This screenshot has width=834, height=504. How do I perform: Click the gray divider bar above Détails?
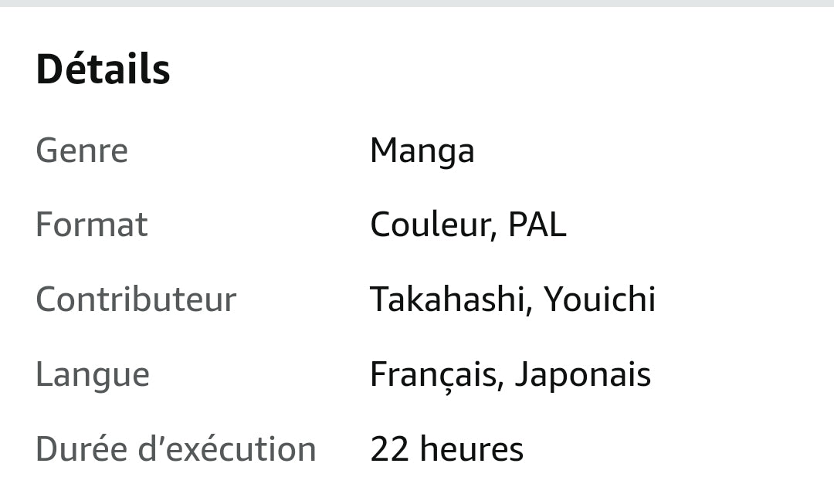417,3
